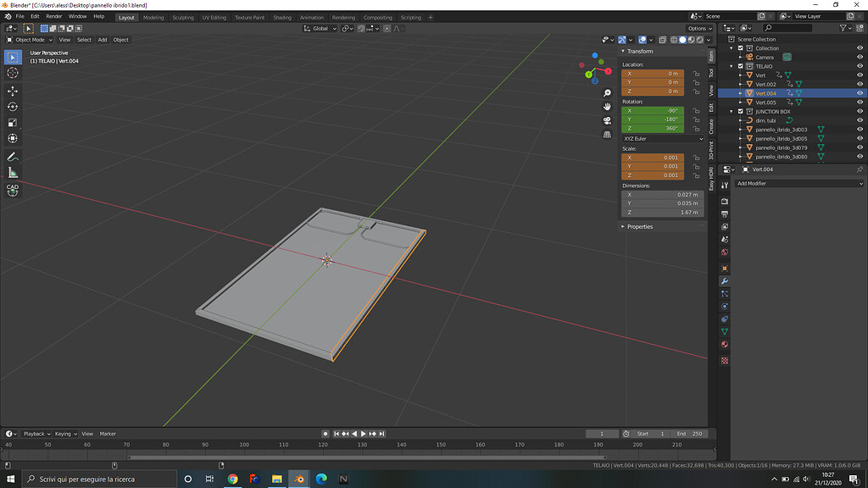Open the Edit menu
Image resolution: width=868 pixels, height=488 pixels.
click(34, 15)
